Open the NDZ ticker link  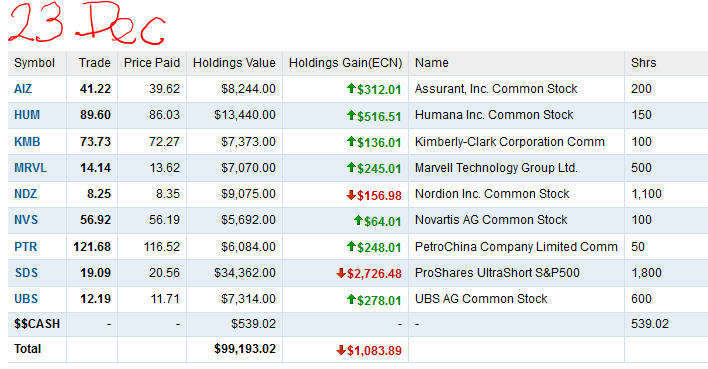26,194
